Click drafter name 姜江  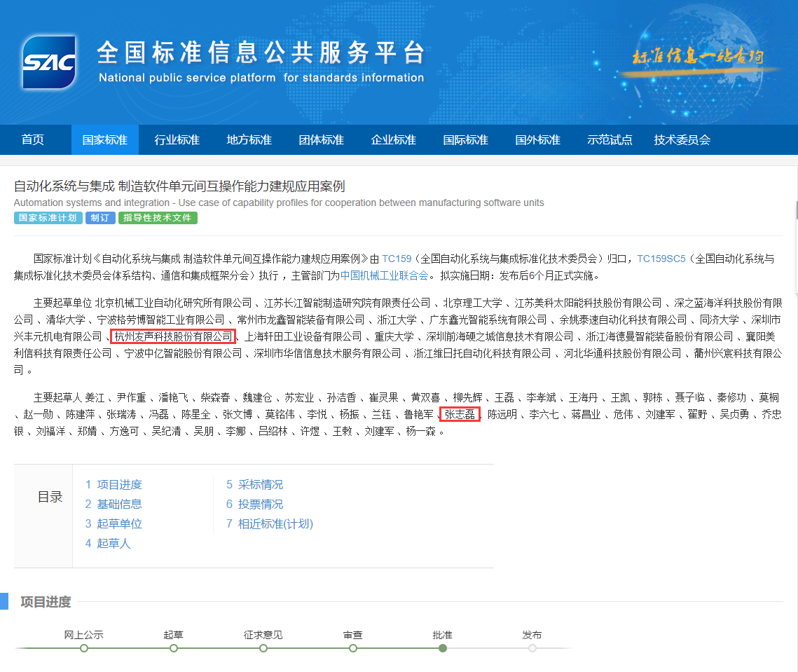[x=95, y=397]
